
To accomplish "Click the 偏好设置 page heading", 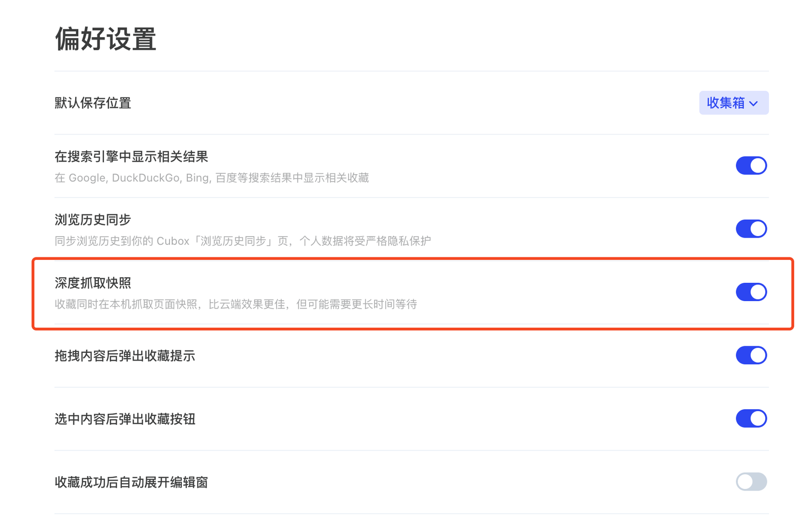I will (106, 39).
